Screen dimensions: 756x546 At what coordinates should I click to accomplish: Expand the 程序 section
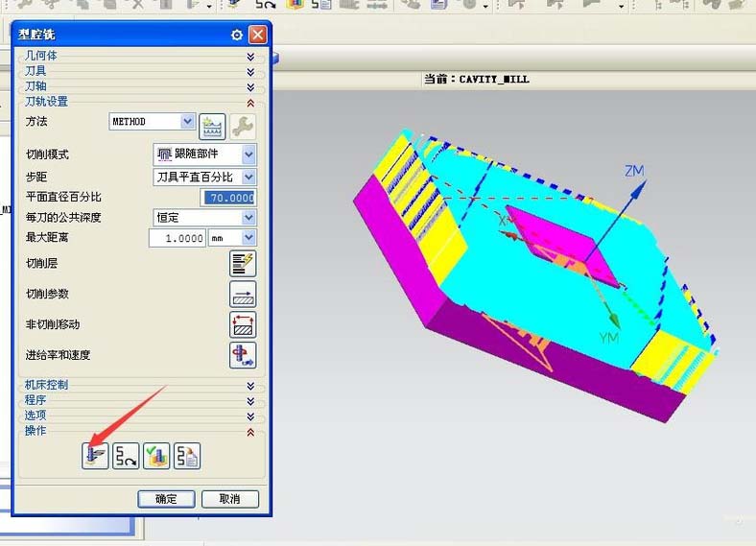[x=250, y=401]
